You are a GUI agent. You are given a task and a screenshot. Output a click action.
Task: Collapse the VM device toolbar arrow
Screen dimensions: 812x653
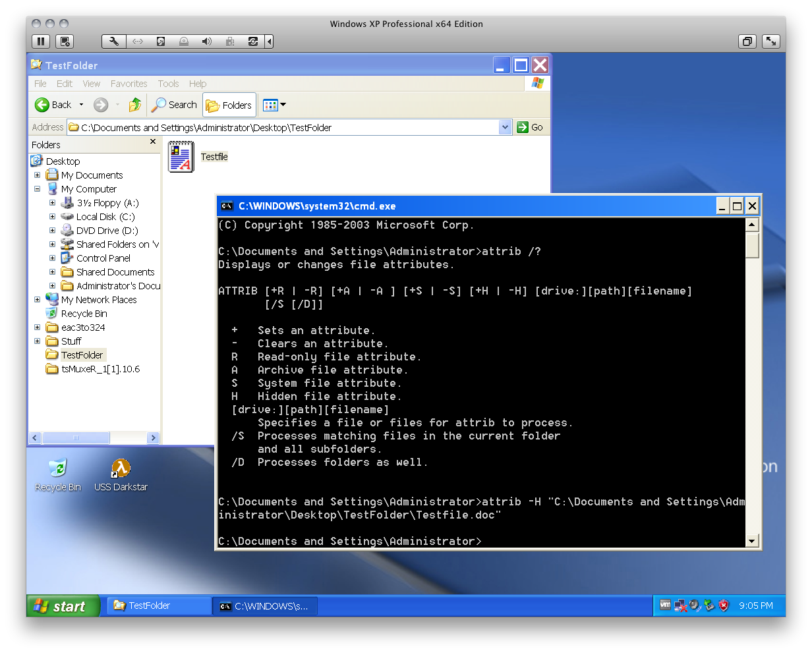coord(269,42)
